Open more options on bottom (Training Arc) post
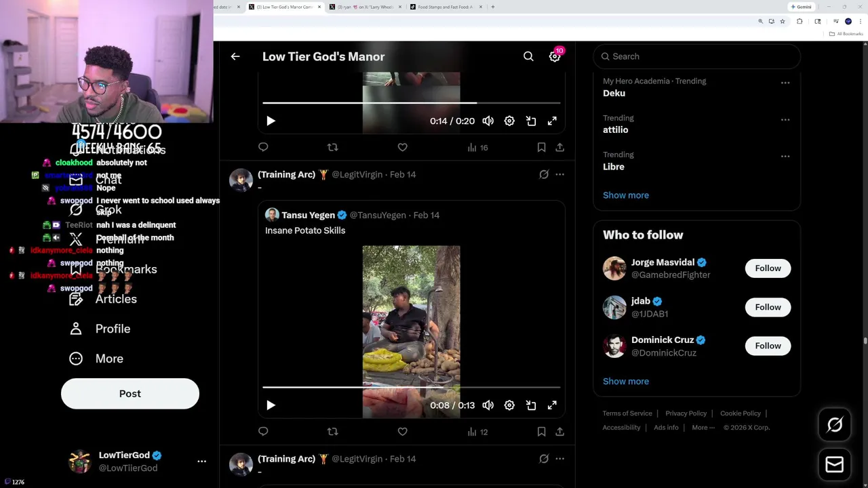868x488 pixels. tap(559, 459)
